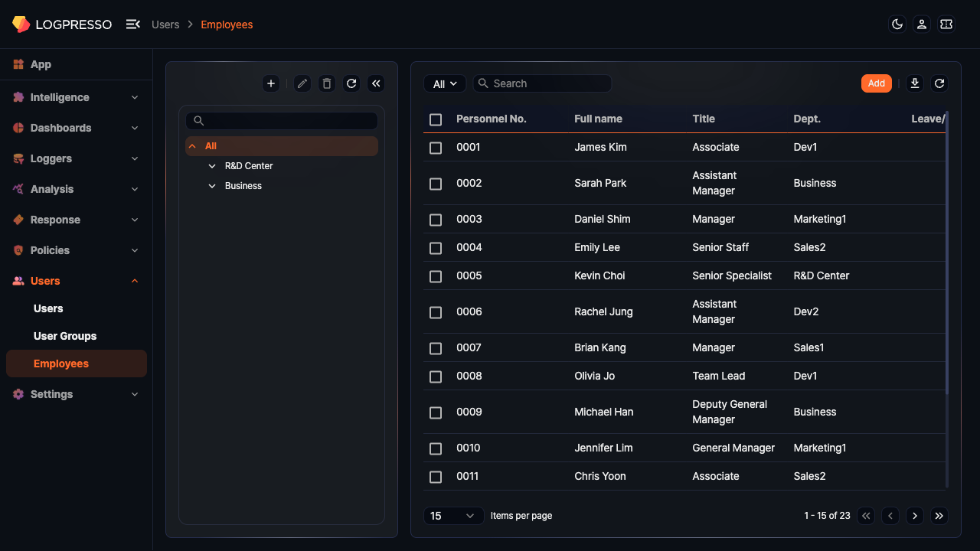Open the All filter dropdown above the table
Screen dimensions: 980x551
[444, 83]
